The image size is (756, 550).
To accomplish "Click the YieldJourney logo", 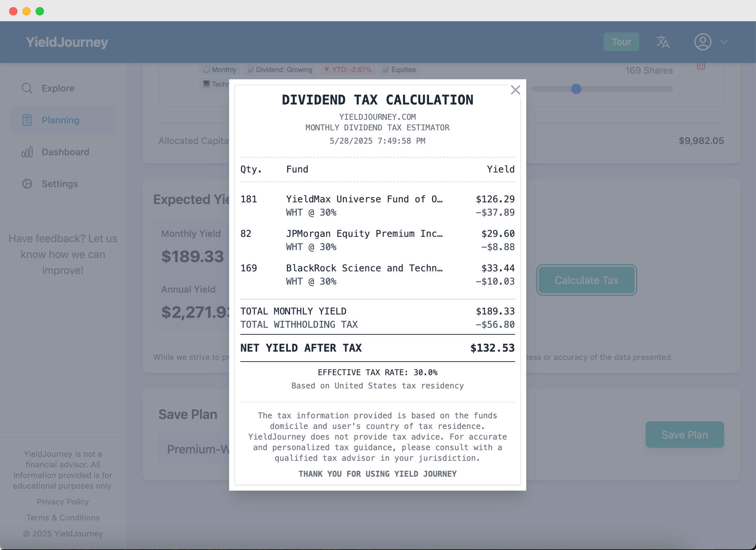I will click(67, 42).
